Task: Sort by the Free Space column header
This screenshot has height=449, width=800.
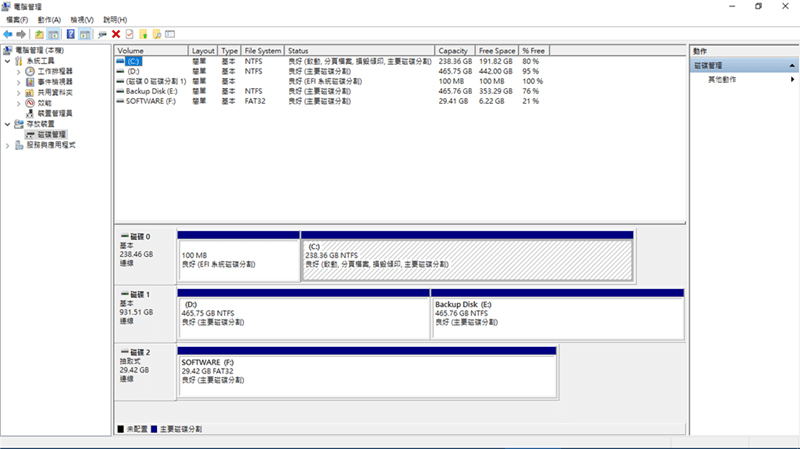Action: [497, 51]
